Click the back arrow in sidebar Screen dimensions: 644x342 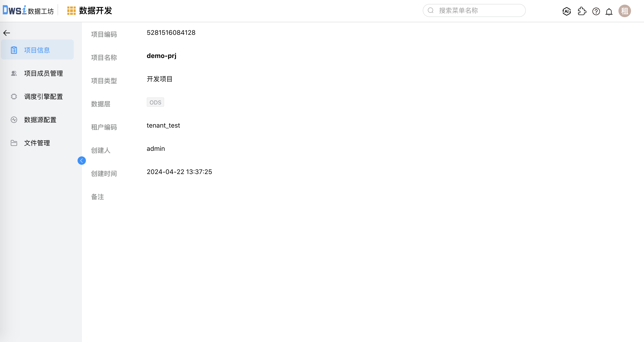click(7, 33)
